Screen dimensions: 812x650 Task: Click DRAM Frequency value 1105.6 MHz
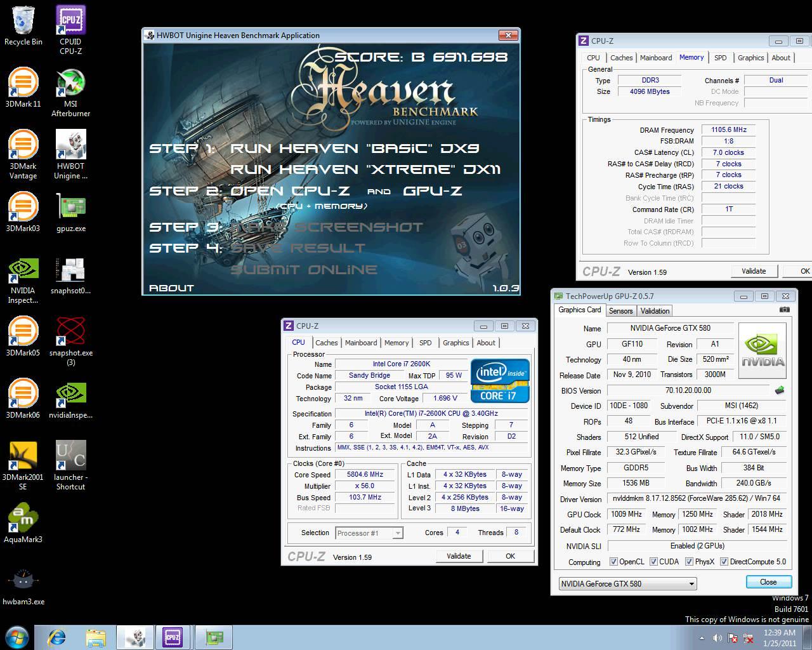pyautogui.click(x=728, y=129)
